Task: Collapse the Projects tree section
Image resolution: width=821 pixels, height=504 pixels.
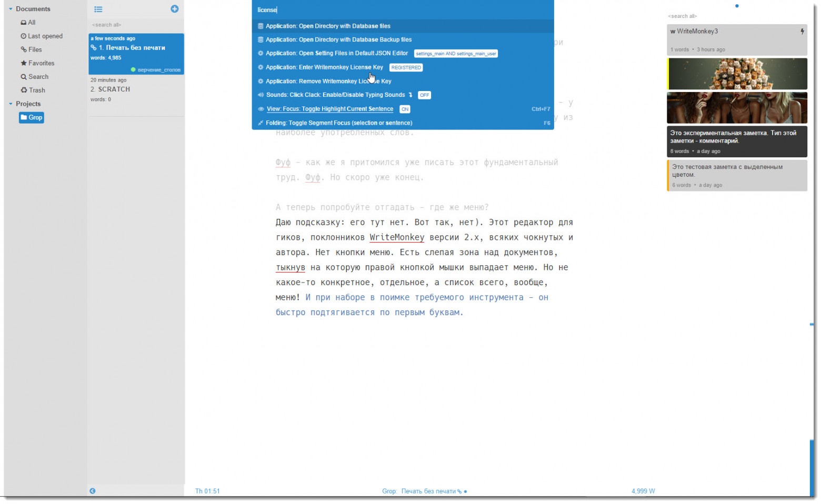Action: (11, 104)
